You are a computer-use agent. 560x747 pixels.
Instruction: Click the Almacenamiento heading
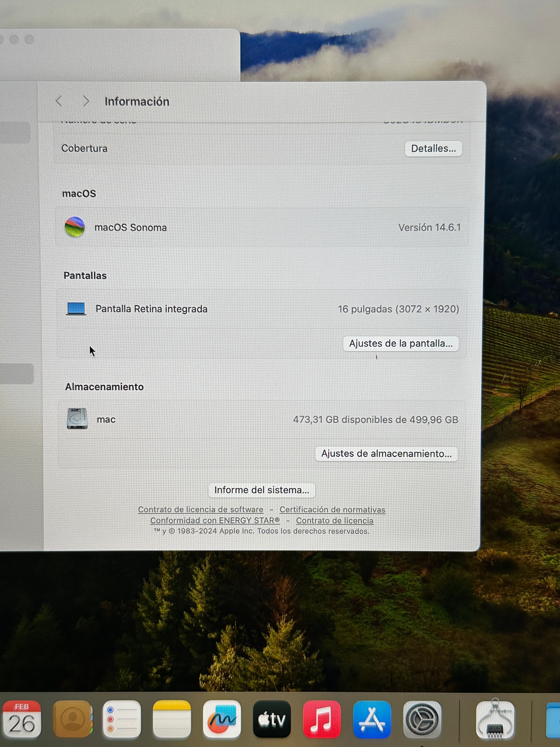(104, 387)
